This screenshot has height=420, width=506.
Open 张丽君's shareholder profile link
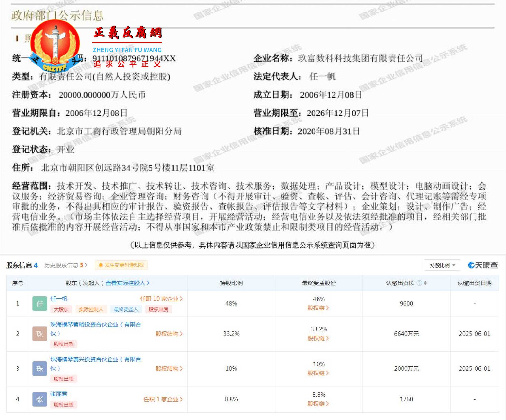coord(59,394)
